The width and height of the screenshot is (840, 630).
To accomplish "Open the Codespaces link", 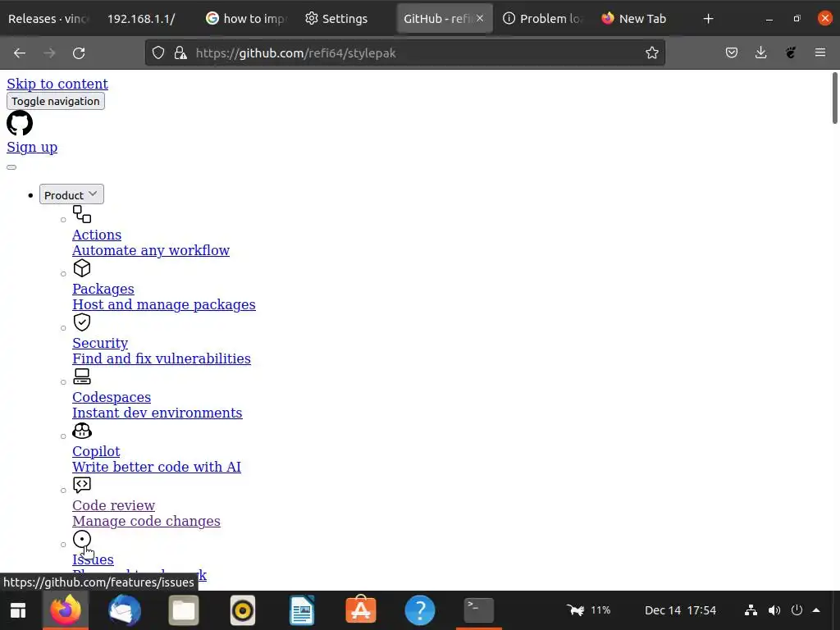I will pyautogui.click(x=112, y=397).
